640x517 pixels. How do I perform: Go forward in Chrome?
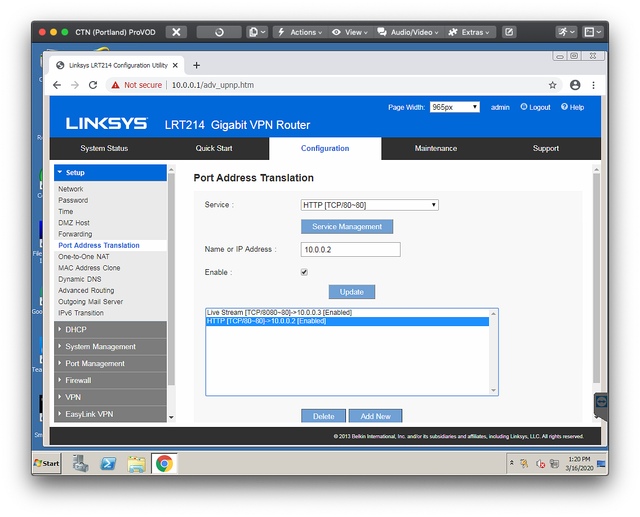75,85
